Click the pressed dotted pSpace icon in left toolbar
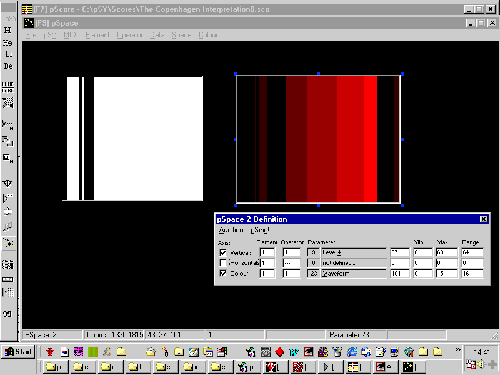This screenshot has width=500, height=375. 8,243
